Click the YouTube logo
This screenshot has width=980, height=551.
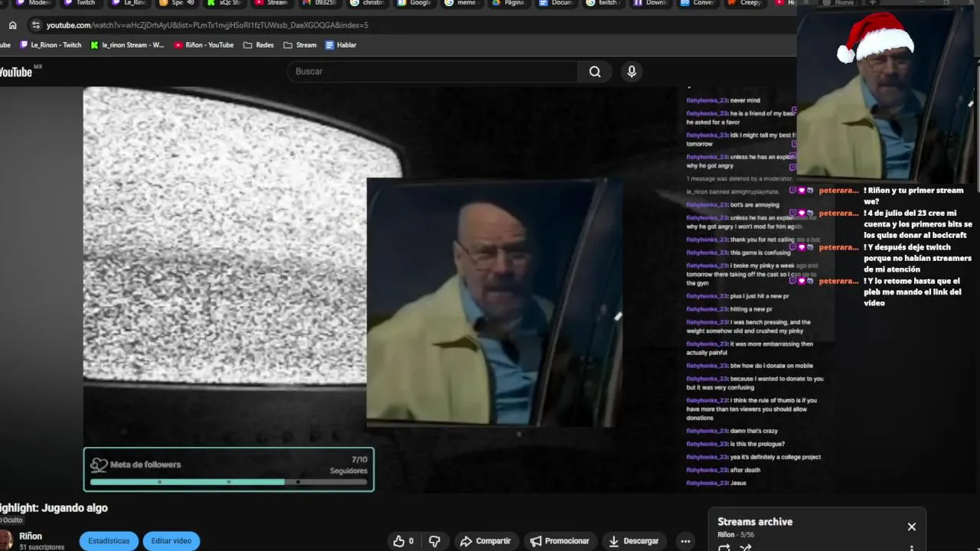[16, 72]
